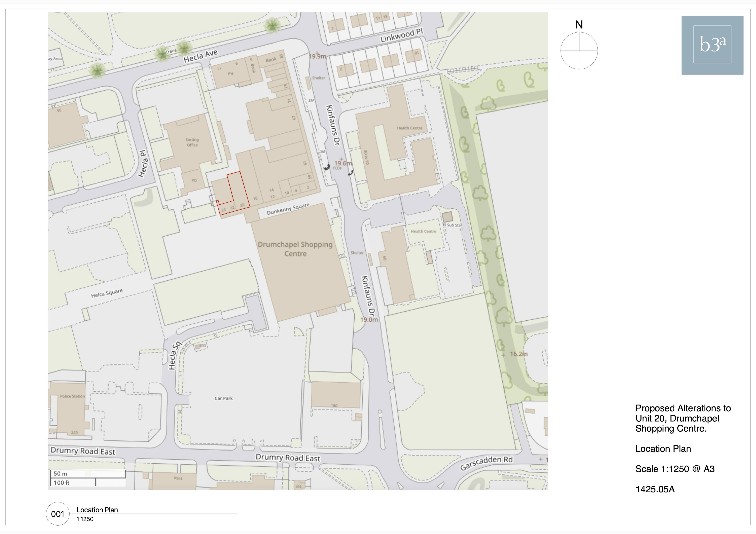Click the 100 ft scale bar
Screen dimensions: 756x534
[x=73, y=482]
